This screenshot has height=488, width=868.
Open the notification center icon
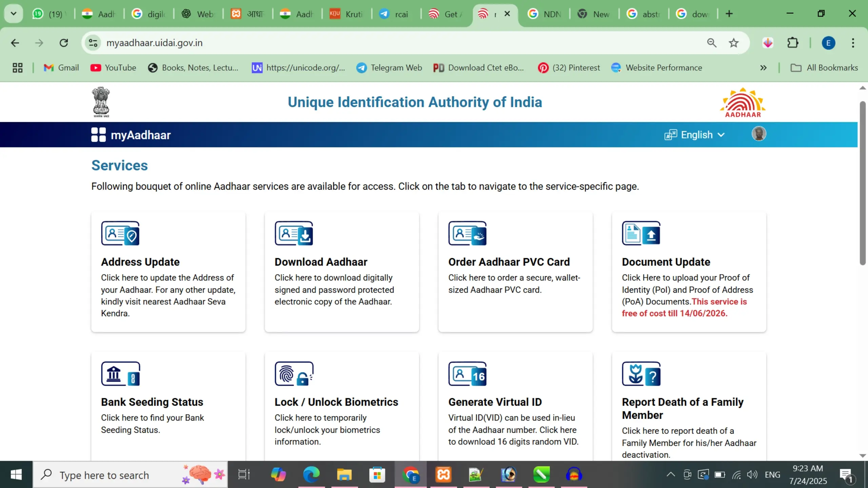847,475
